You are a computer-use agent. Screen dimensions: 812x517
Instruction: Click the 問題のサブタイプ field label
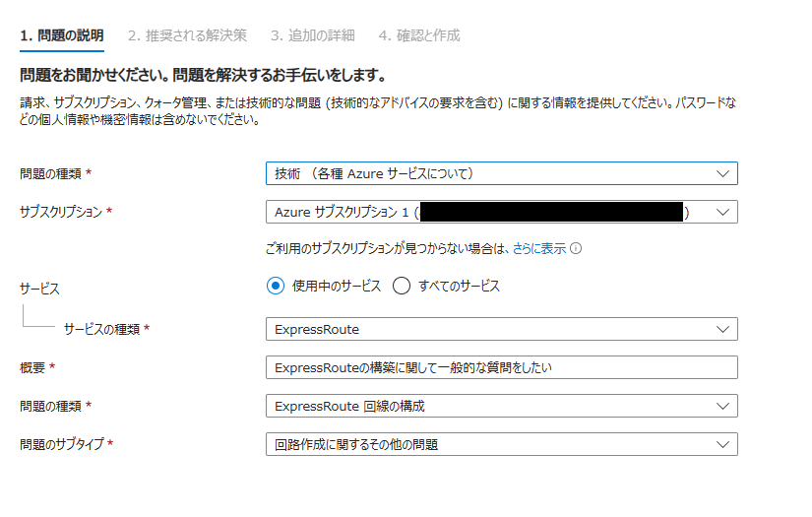[x=62, y=444]
